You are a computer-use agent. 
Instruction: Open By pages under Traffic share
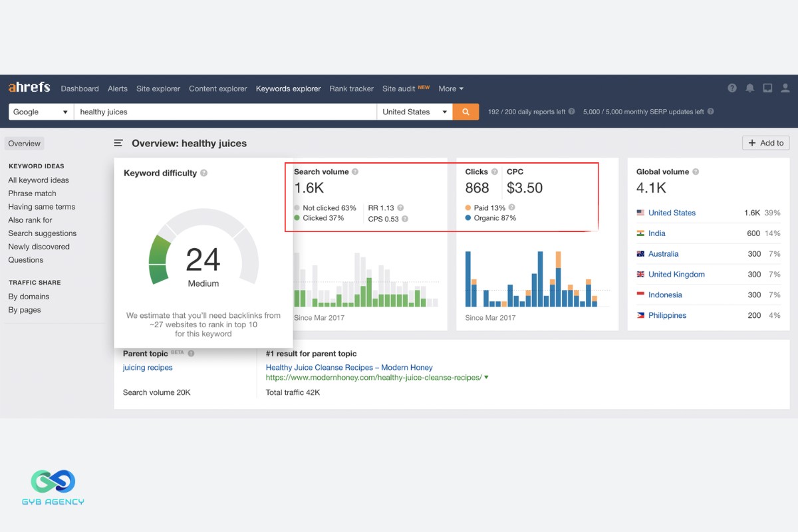click(x=25, y=310)
